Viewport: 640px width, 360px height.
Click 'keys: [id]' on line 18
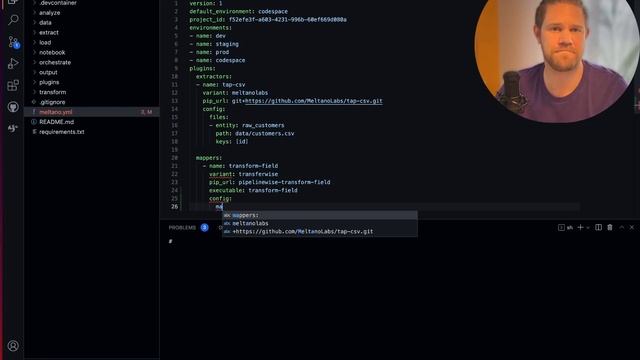(232, 142)
